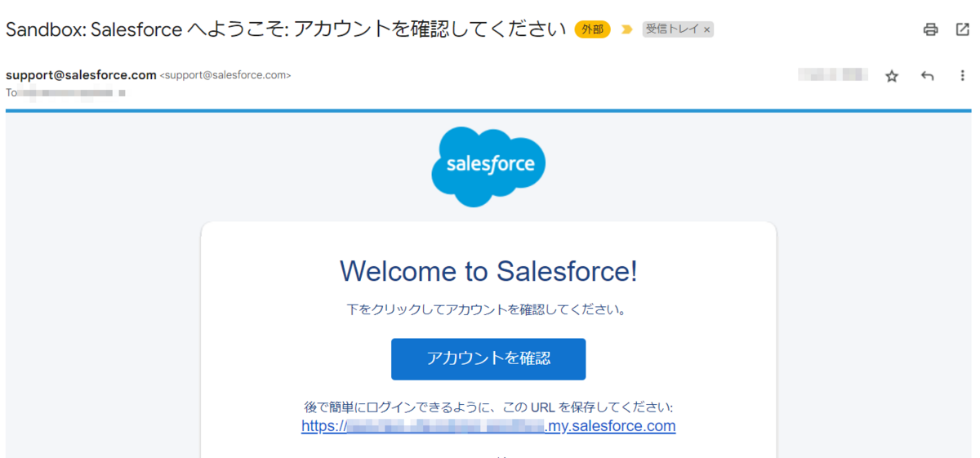Remove the 受信トレイ label with its ×
Image resolution: width=980 pixels, height=458 pixels.
click(x=707, y=29)
